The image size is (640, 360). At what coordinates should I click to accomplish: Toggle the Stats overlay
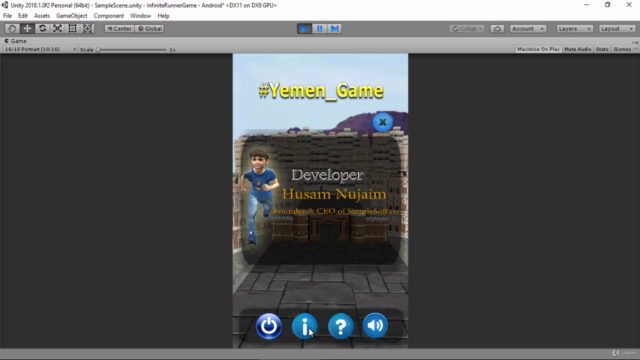tap(602, 49)
